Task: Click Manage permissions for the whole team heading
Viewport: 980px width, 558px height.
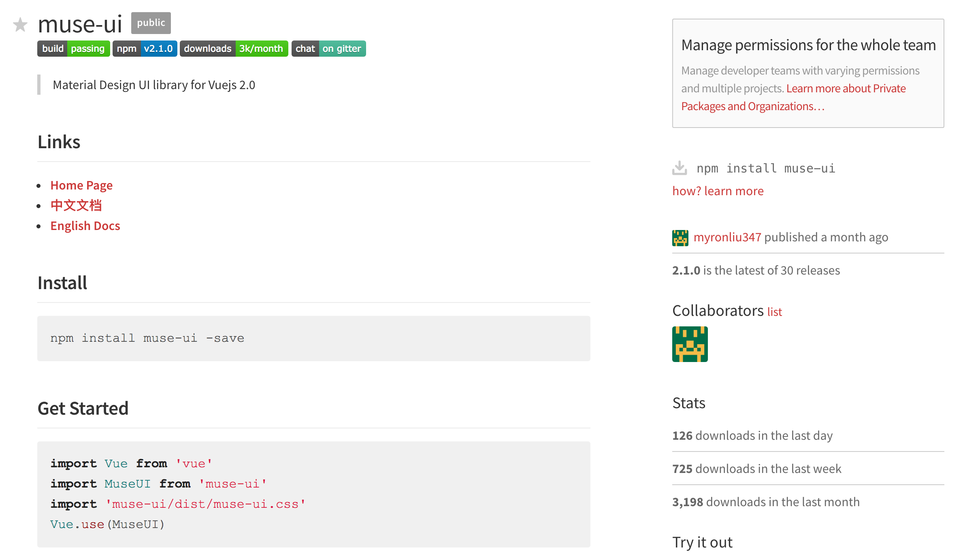Action: 809,45
